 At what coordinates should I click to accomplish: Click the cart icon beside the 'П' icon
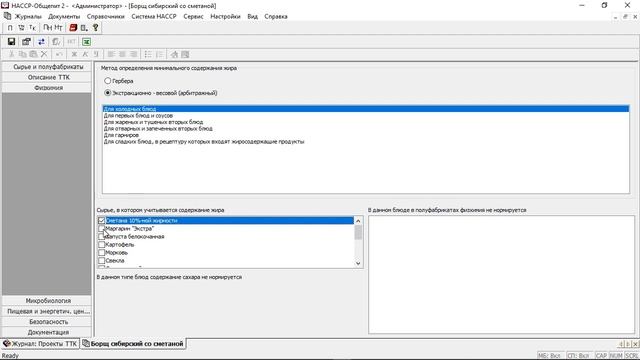pos(21,28)
